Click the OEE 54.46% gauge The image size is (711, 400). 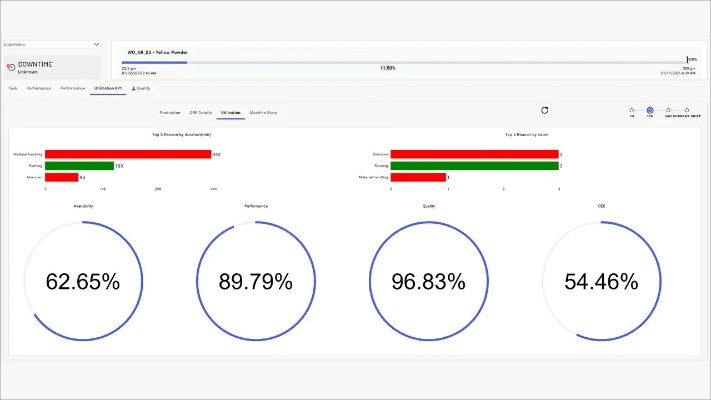603,282
